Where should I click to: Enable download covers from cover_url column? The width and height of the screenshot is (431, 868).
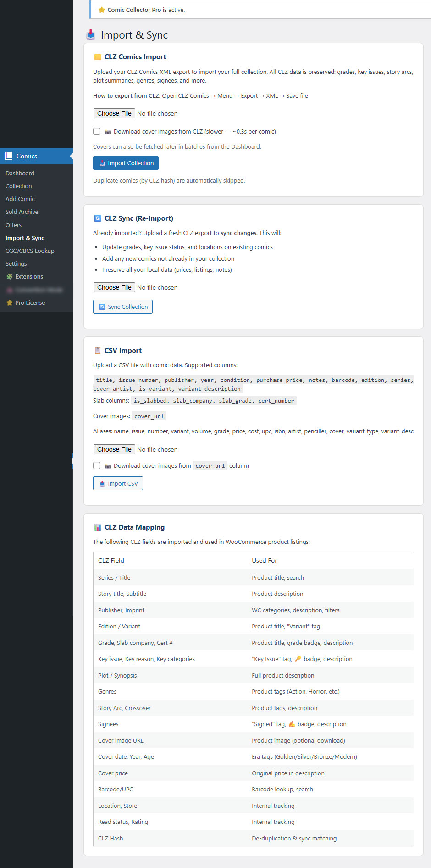click(97, 465)
